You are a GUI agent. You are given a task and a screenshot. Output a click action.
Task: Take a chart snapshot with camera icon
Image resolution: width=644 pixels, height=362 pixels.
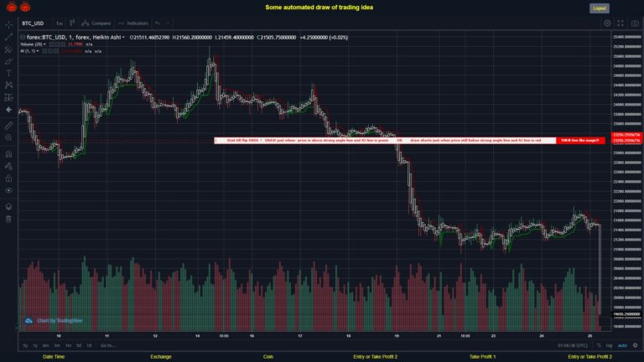[x=635, y=23]
